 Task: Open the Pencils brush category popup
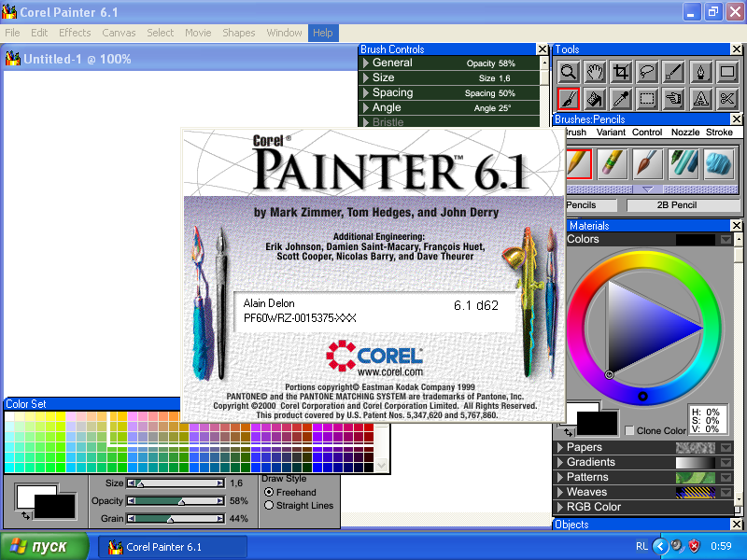(x=591, y=205)
